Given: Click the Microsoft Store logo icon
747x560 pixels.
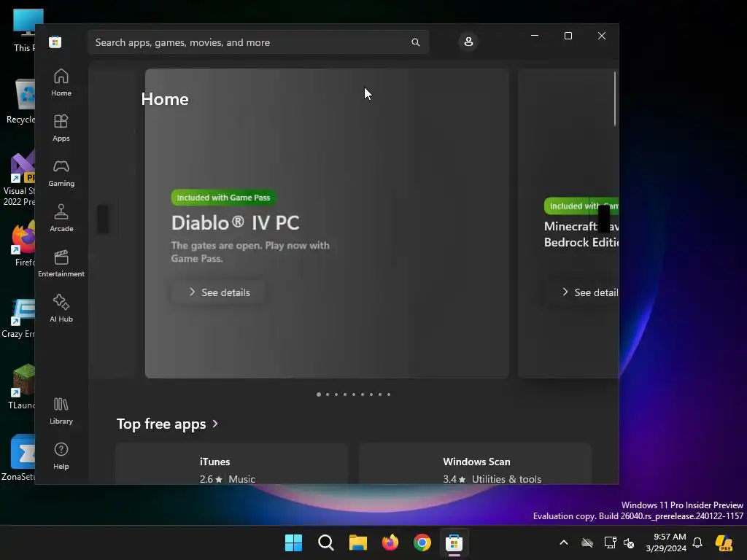Looking at the screenshot, I should pyautogui.click(x=55, y=42).
